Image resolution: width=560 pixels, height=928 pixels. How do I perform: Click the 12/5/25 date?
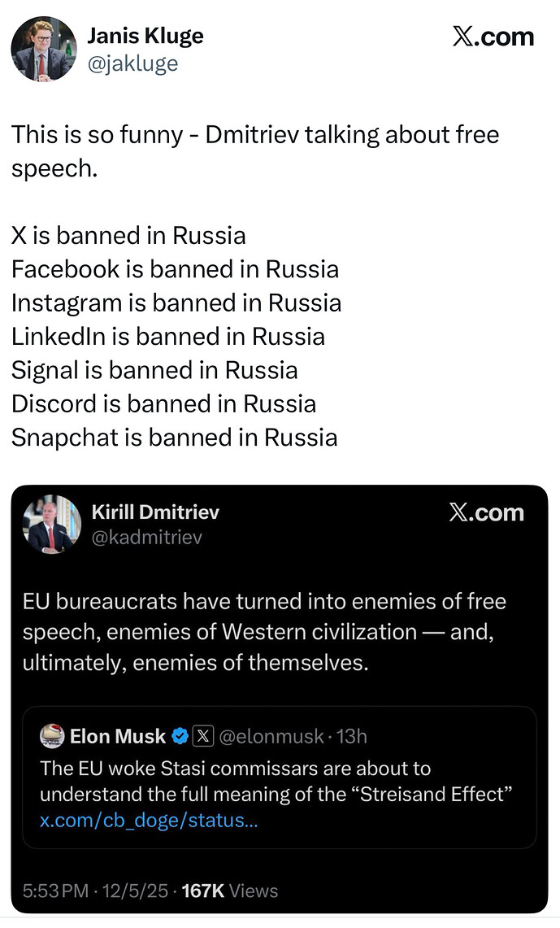tap(134, 891)
